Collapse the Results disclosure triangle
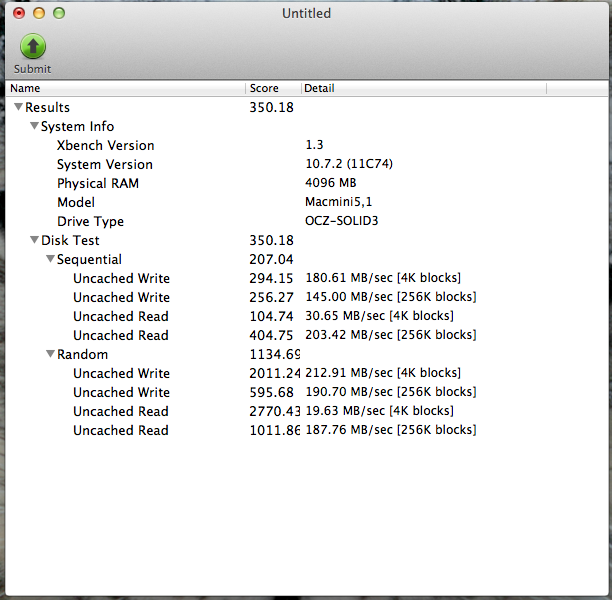Image resolution: width=612 pixels, height=600 pixels. (18, 107)
